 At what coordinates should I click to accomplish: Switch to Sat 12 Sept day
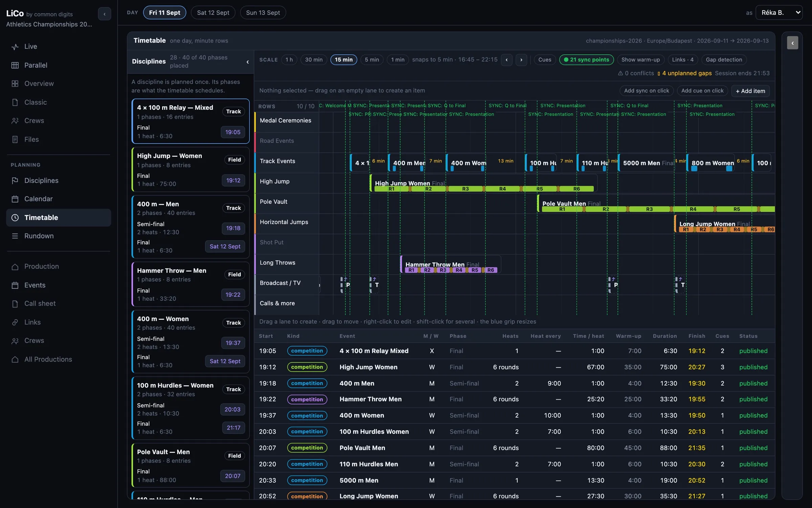click(x=213, y=13)
